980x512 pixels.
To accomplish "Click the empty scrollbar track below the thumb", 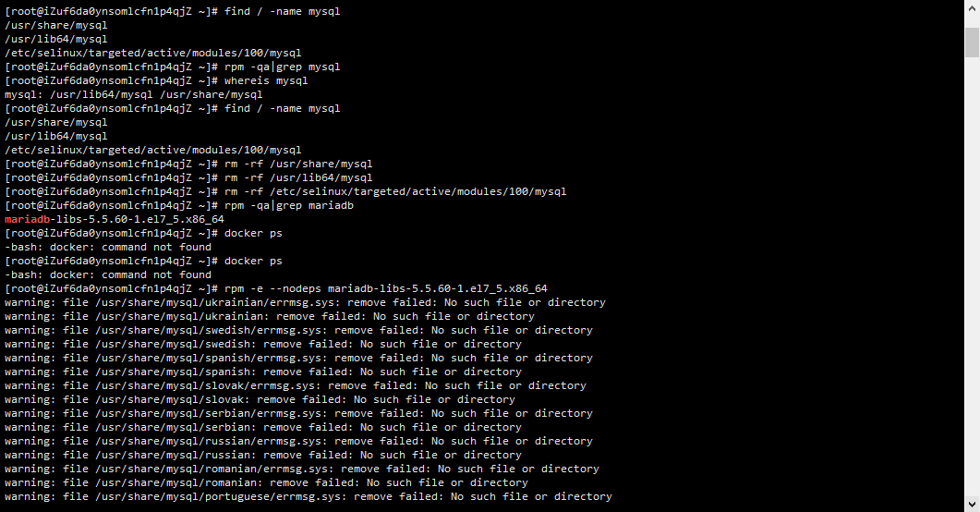I will tap(972, 275).
